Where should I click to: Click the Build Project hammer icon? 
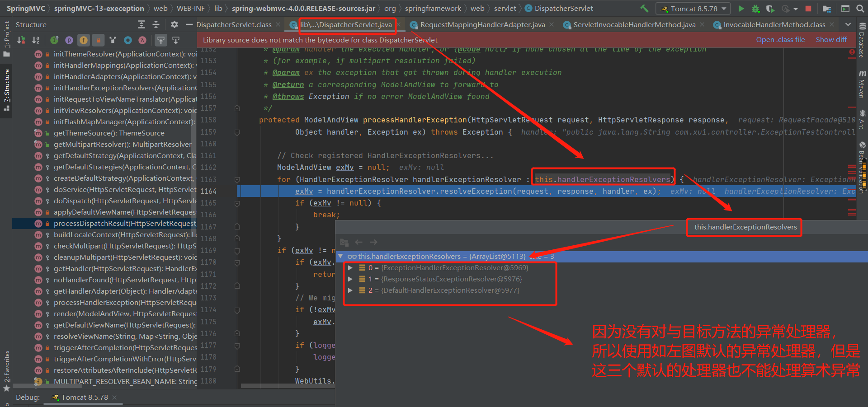tap(644, 9)
